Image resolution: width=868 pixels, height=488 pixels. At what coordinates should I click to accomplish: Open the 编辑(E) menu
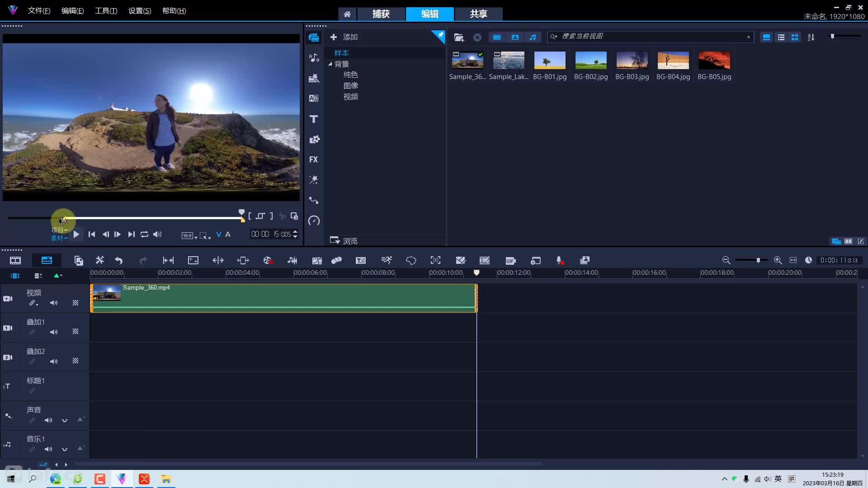click(73, 11)
